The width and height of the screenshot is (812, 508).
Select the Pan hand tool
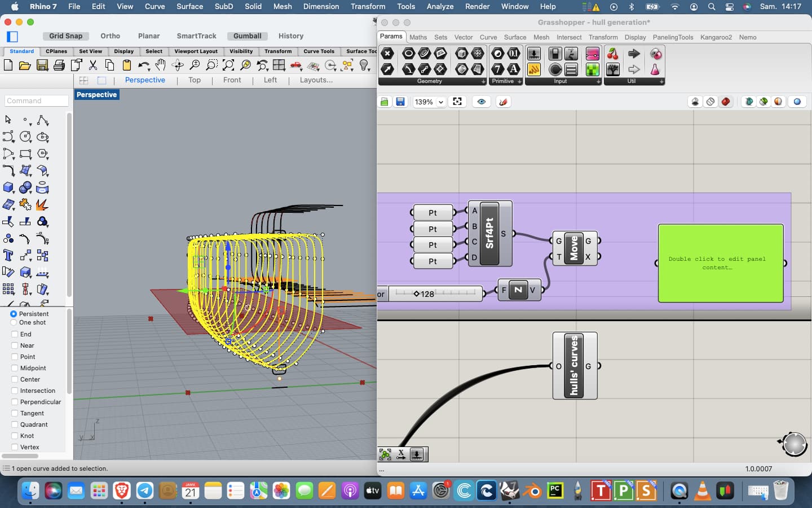(161, 65)
